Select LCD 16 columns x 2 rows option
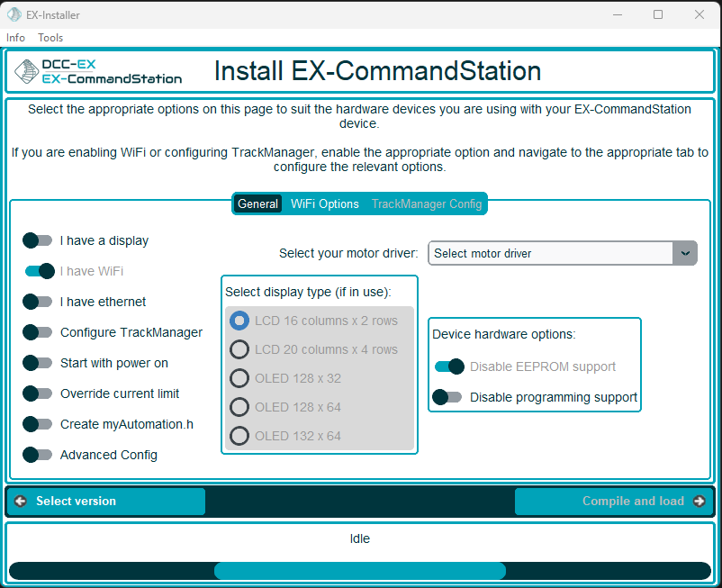Image resolution: width=722 pixels, height=588 pixels. (239, 321)
